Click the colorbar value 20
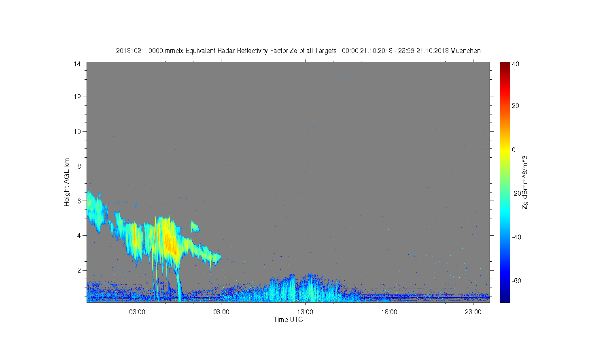 point(516,106)
